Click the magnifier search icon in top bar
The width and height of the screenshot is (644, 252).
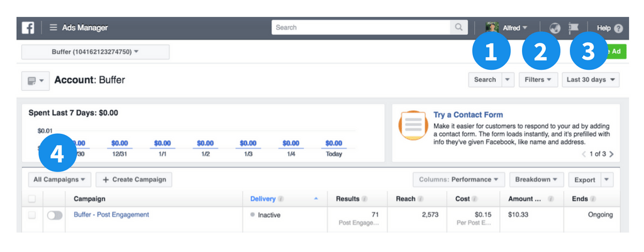(x=459, y=28)
